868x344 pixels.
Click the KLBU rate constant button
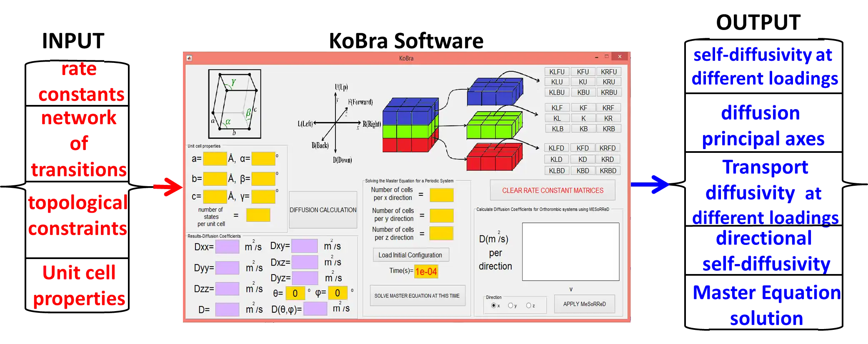557,92
